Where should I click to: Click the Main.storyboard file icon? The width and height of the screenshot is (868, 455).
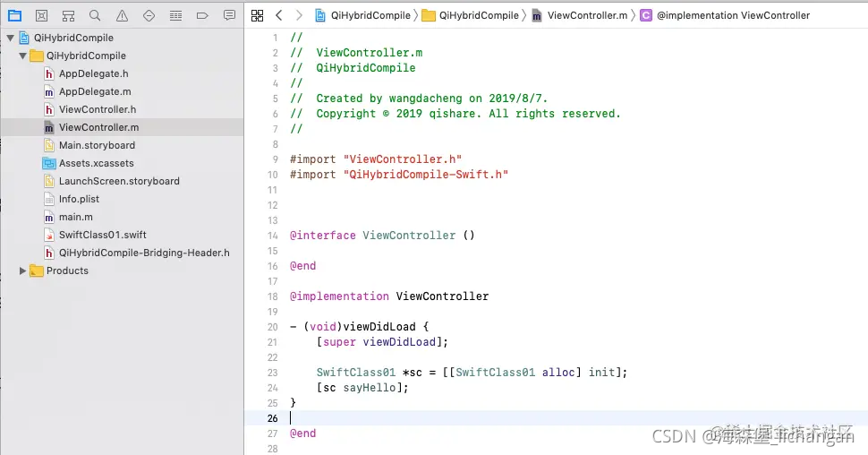[49, 145]
